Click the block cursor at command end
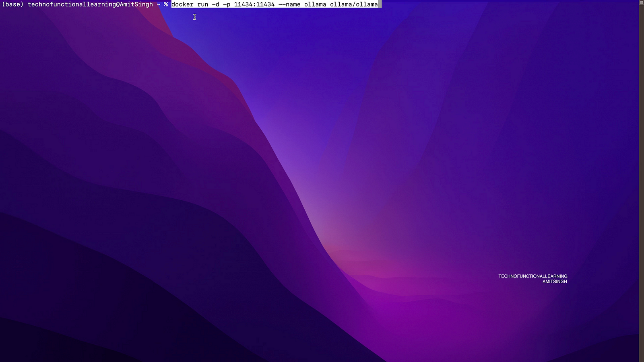Screen dimensions: 644x362 380,4
